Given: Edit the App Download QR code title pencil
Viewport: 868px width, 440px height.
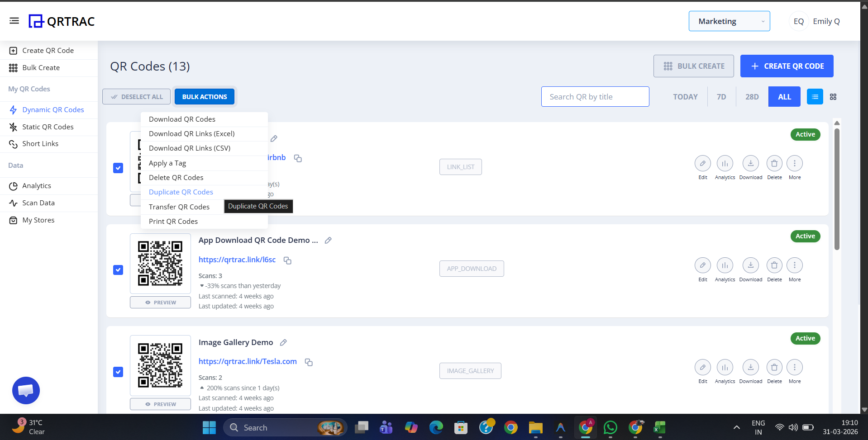Looking at the screenshot, I should [x=328, y=240].
